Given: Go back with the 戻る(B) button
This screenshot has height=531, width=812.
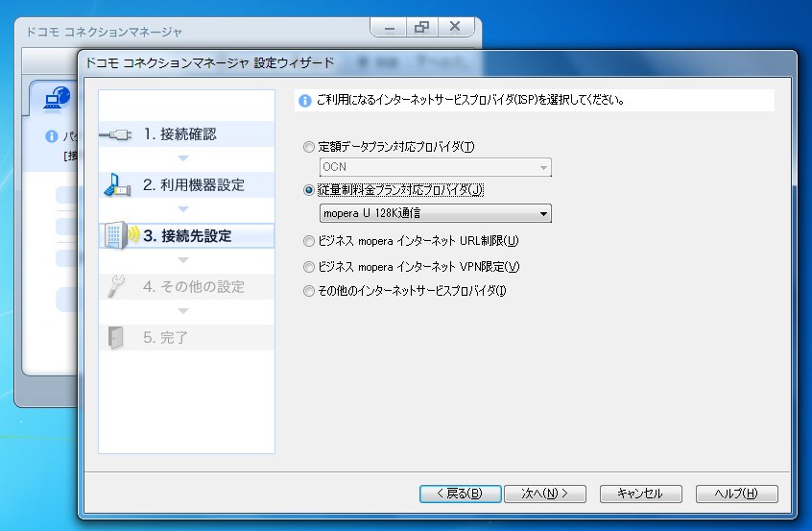Looking at the screenshot, I should [x=461, y=494].
